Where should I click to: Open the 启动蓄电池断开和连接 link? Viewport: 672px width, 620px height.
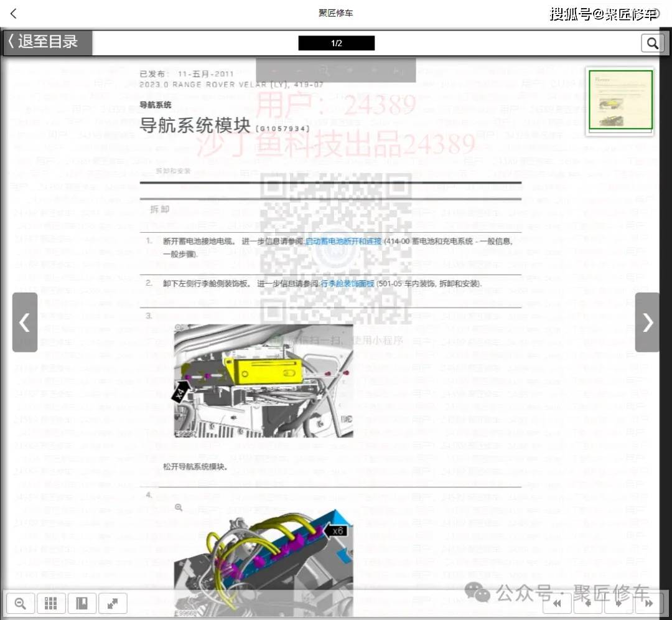pos(343,242)
